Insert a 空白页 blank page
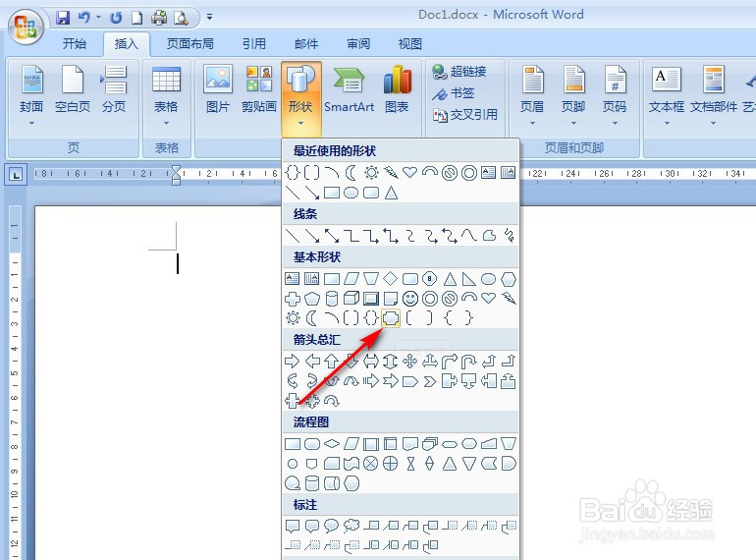This screenshot has height=560, width=756. pyautogui.click(x=73, y=89)
